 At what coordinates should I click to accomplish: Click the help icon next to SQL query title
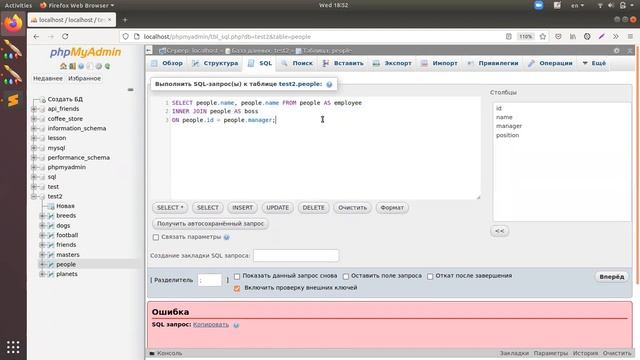pyautogui.click(x=329, y=84)
